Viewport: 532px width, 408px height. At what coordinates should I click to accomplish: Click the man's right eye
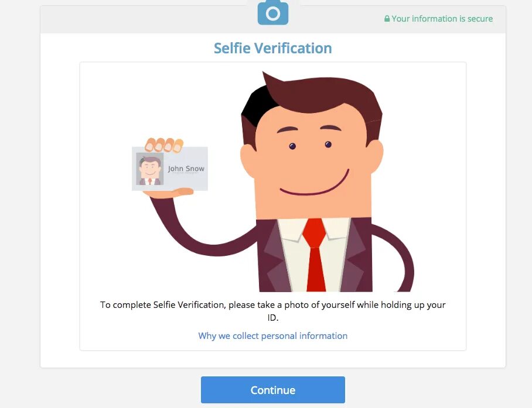328,145
